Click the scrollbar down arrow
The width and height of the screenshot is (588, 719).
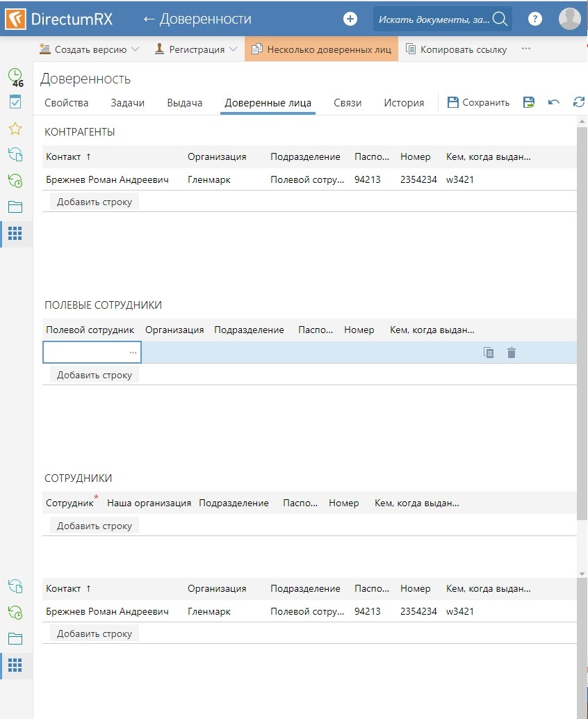click(582, 574)
